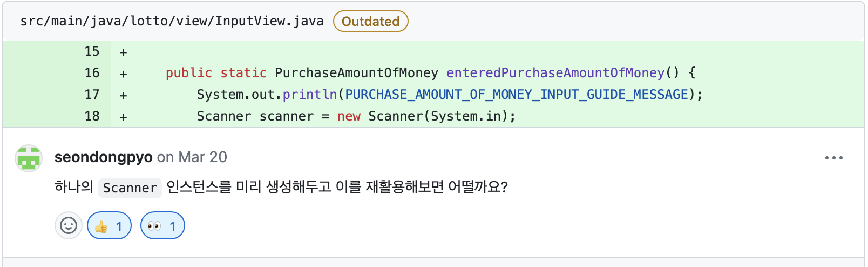Click the println call on line 17
Image resolution: width=868 pixels, height=267 pixels.
(x=310, y=95)
